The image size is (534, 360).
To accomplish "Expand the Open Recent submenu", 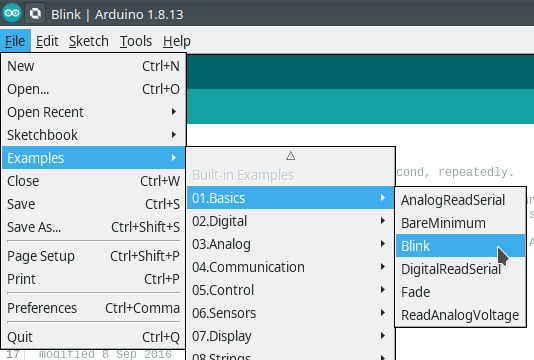I will [x=93, y=112].
